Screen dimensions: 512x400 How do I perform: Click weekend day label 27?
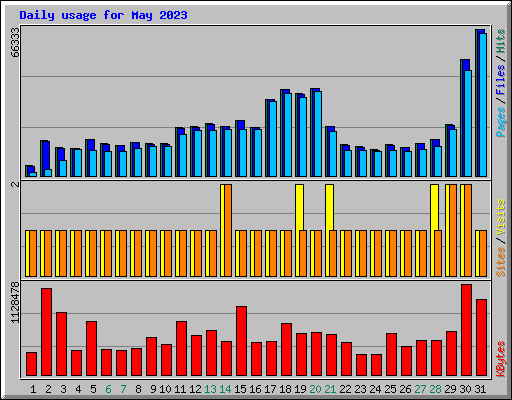tap(420, 389)
